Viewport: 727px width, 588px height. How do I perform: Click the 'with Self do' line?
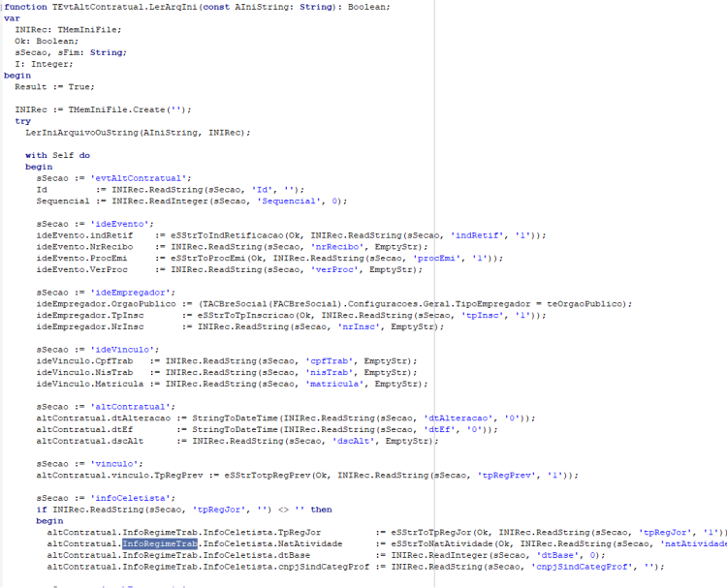pos(57,155)
